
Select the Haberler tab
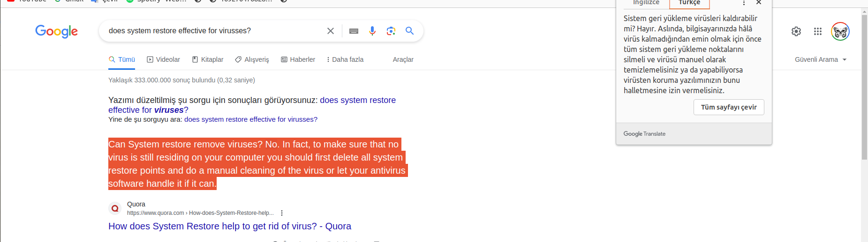click(x=298, y=59)
